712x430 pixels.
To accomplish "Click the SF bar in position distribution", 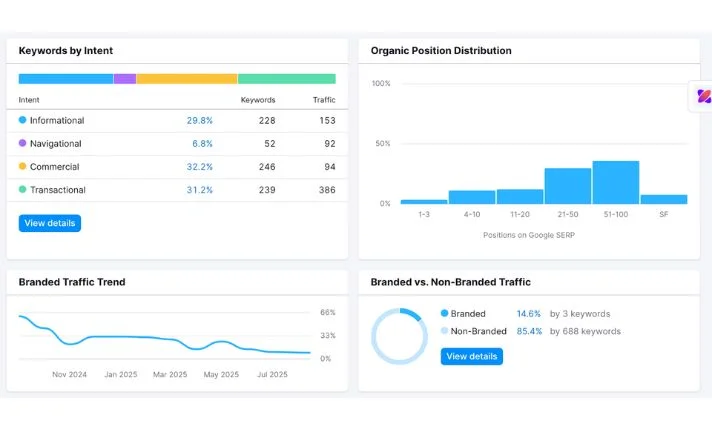I will coord(663,199).
